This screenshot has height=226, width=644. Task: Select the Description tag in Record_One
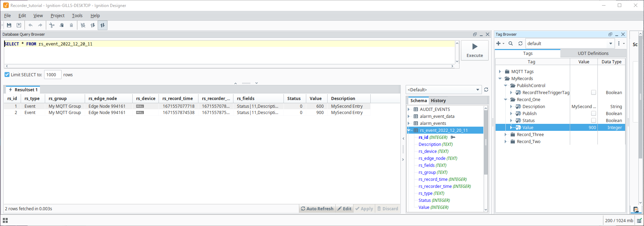pyautogui.click(x=533, y=106)
